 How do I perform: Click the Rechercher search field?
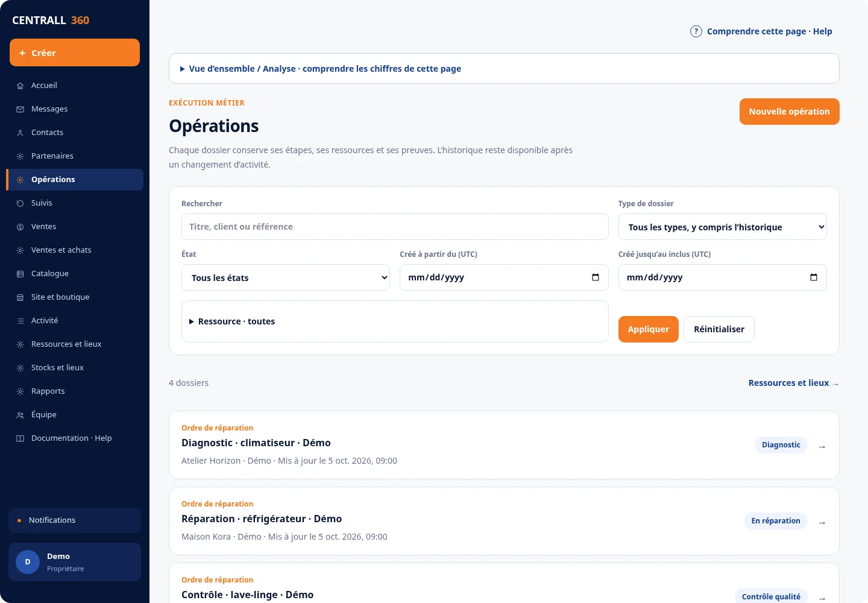(x=395, y=227)
